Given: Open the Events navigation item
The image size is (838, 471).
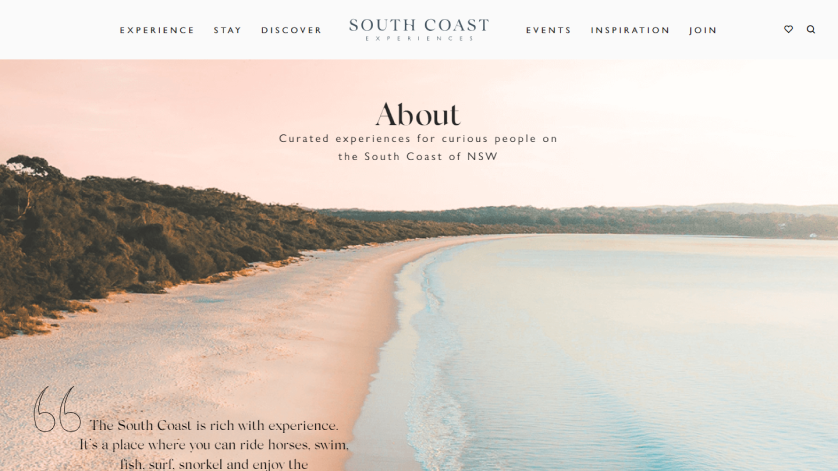Looking at the screenshot, I should [548, 30].
